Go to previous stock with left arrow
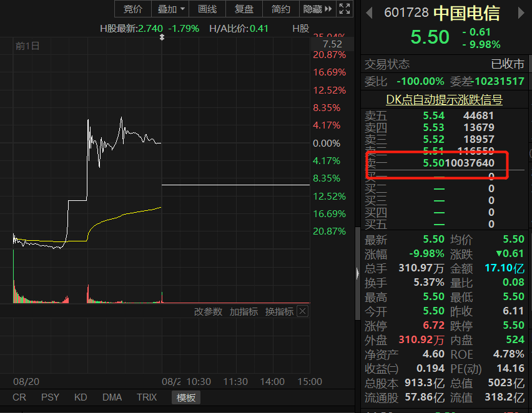532x413 pixels. tap(369, 12)
